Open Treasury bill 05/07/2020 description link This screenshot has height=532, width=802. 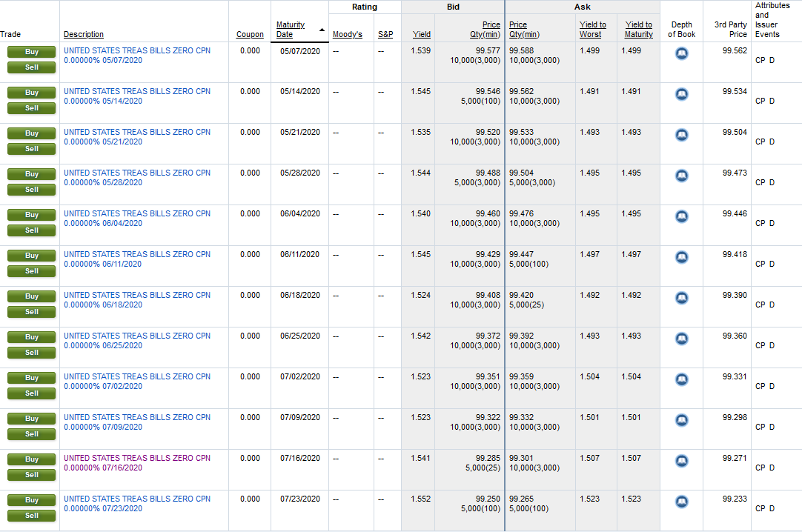[137, 55]
